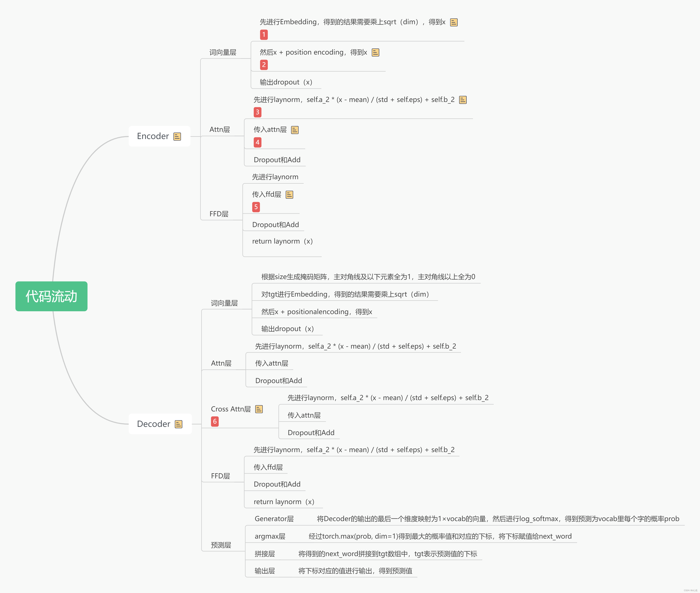Open note icon beside Cross Attn层
The width and height of the screenshot is (700, 593).
click(x=259, y=409)
